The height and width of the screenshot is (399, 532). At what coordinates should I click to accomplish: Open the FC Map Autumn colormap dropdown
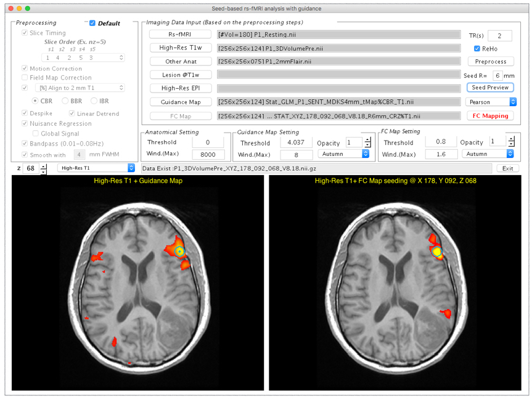489,154
